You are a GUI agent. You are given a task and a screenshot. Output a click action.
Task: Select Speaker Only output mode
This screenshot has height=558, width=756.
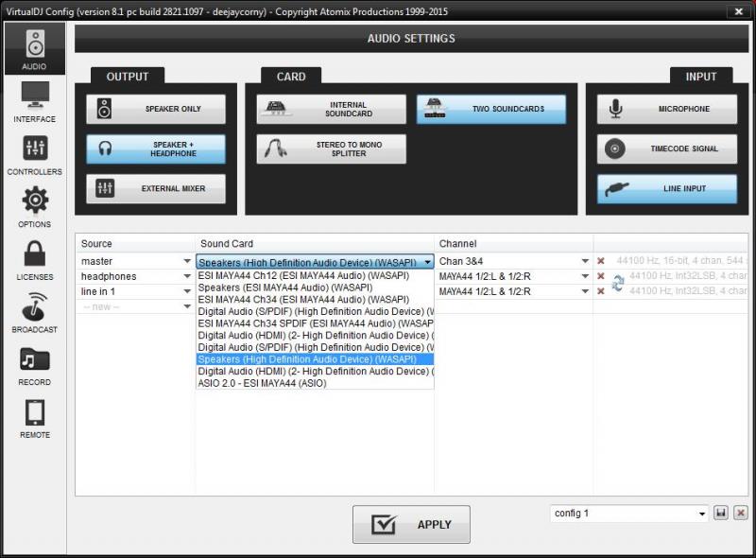pos(156,109)
